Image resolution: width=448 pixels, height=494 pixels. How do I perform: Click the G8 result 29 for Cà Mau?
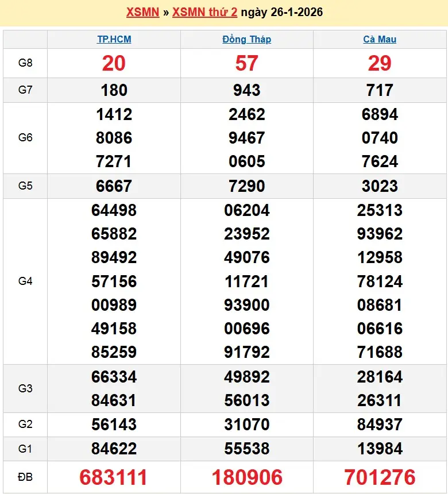pyautogui.click(x=380, y=63)
